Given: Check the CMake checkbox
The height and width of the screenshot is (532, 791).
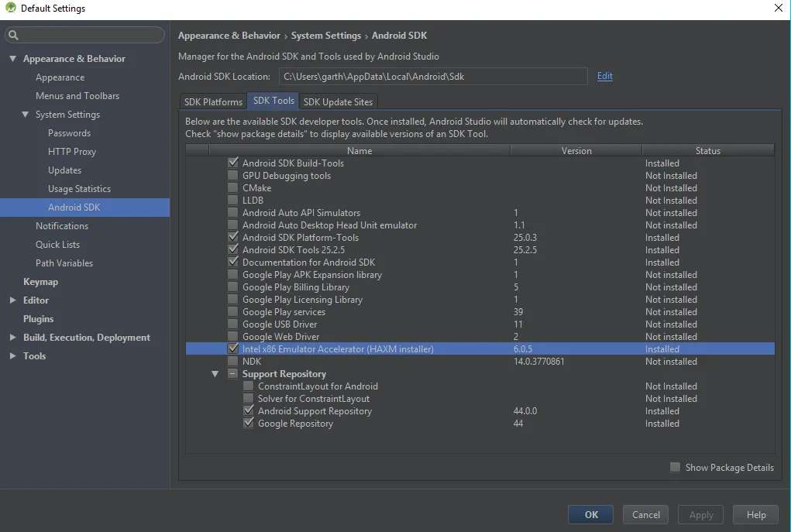Looking at the screenshot, I should coord(233,187).
